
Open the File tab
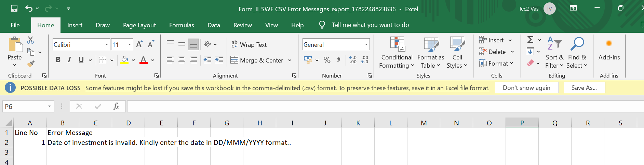click(x=15, y=25)
